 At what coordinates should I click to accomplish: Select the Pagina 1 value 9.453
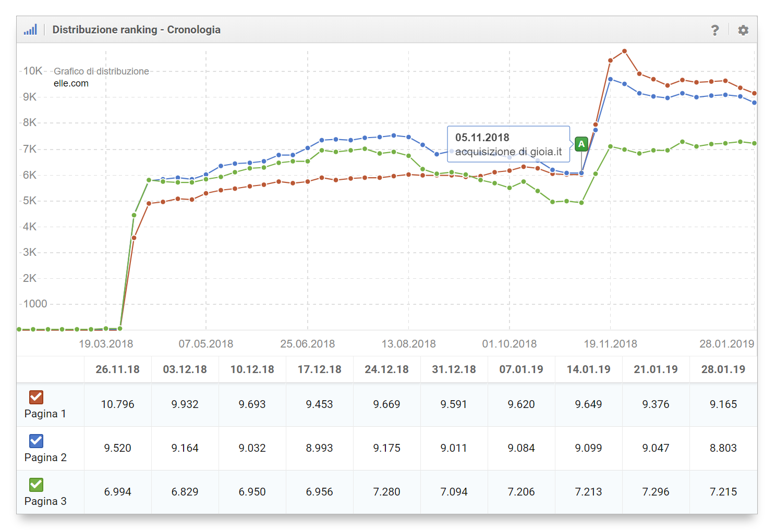tap(319, 404)
